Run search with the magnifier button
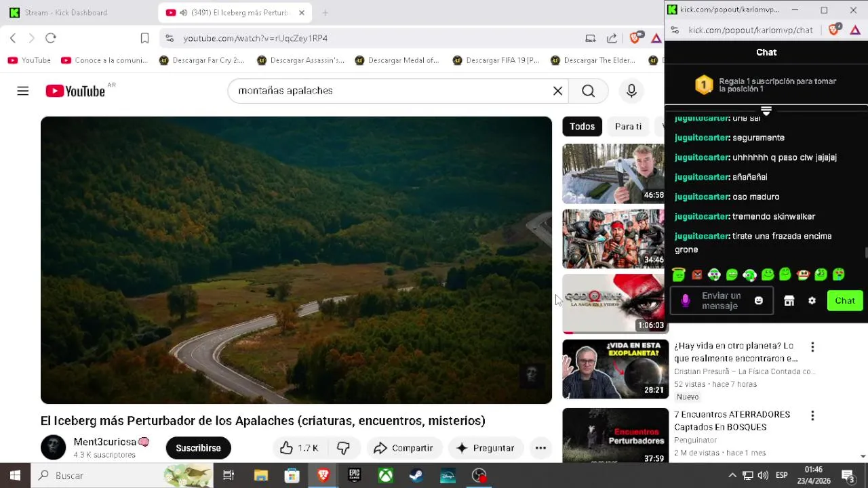 [x=588, y=91]
